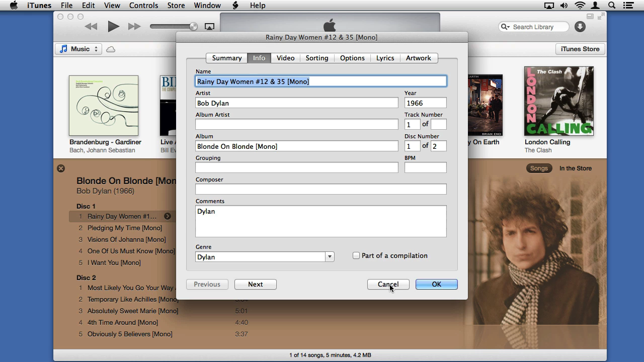Switch to the Lyrics tab
The height and width of the screenshot is (362, 644).
(x=385, y=58)
